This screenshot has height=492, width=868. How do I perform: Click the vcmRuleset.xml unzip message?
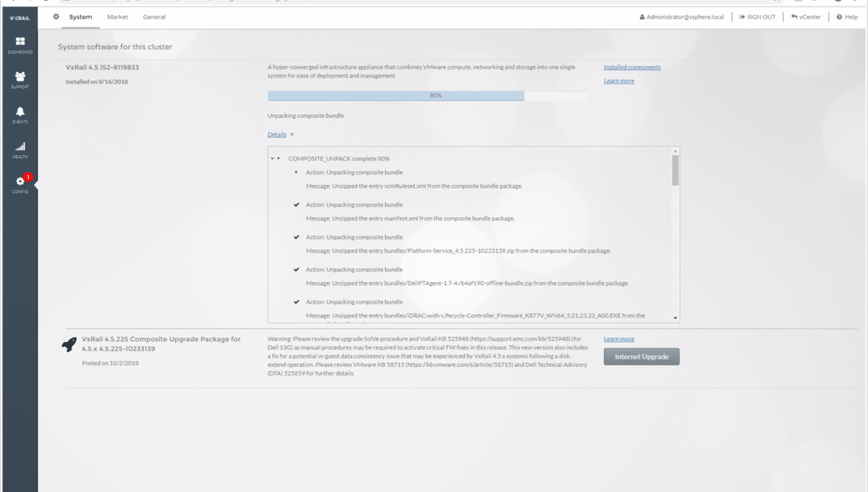click(414, 186)
